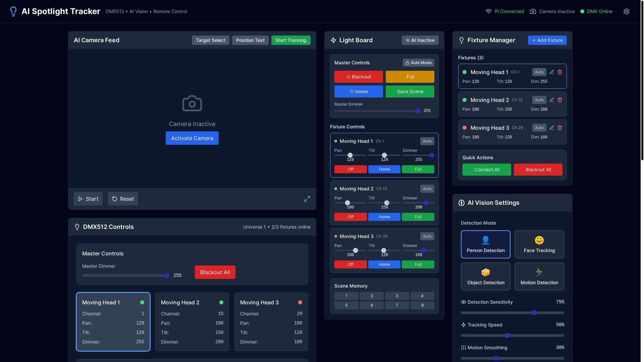Start the camera feed playback
This screenshot has width=644, height=362.
coord(88,199)
